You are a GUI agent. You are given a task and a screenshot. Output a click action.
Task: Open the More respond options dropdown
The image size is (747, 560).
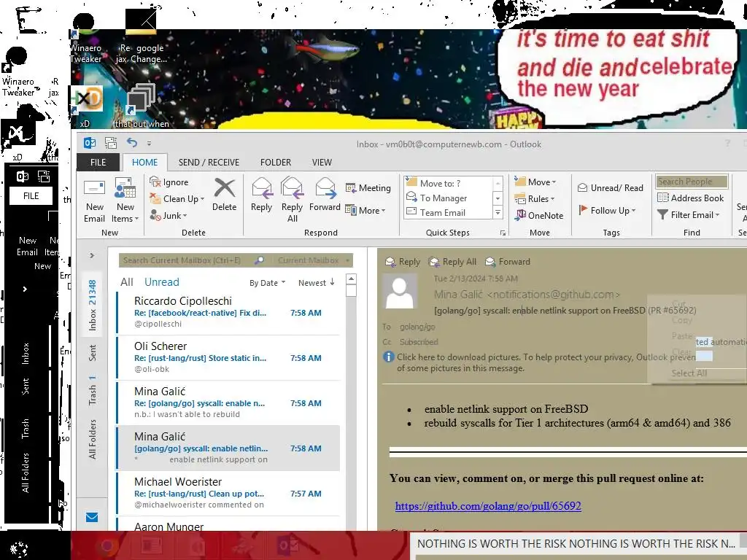pos(365,210)
